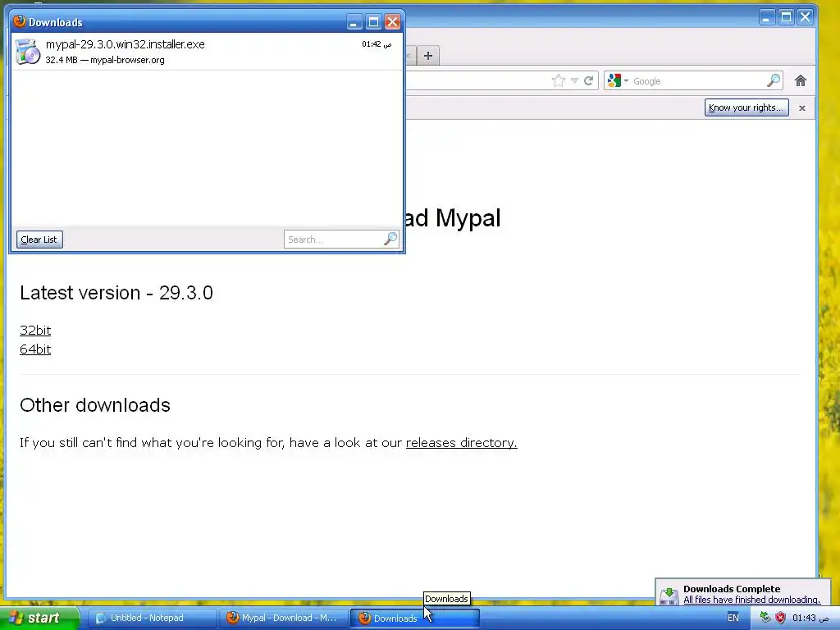Screen dimensions: 840x630
Task: Maximize the Downloads window
Action: (373, 22)
